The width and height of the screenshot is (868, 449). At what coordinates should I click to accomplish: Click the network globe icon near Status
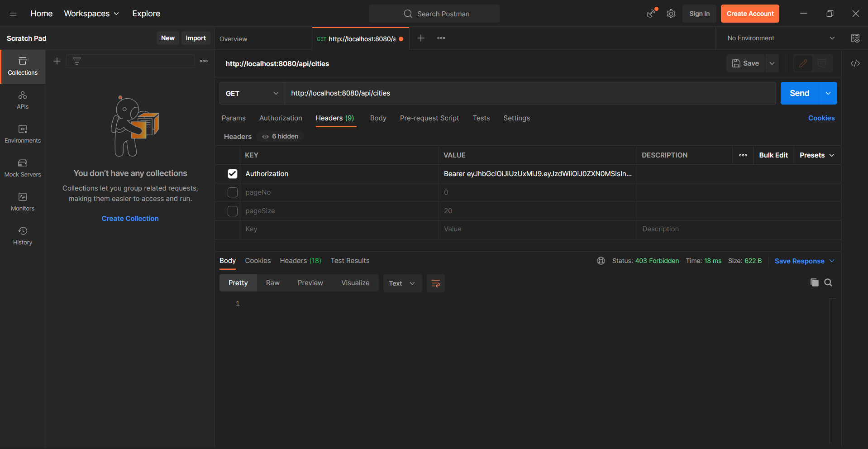pyautogui.click(x=601, y=261)
